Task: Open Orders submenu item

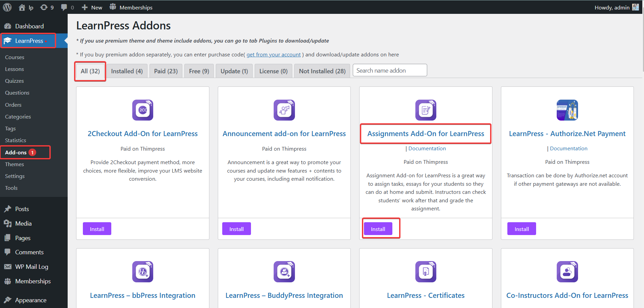Action: tap(13, 105)
